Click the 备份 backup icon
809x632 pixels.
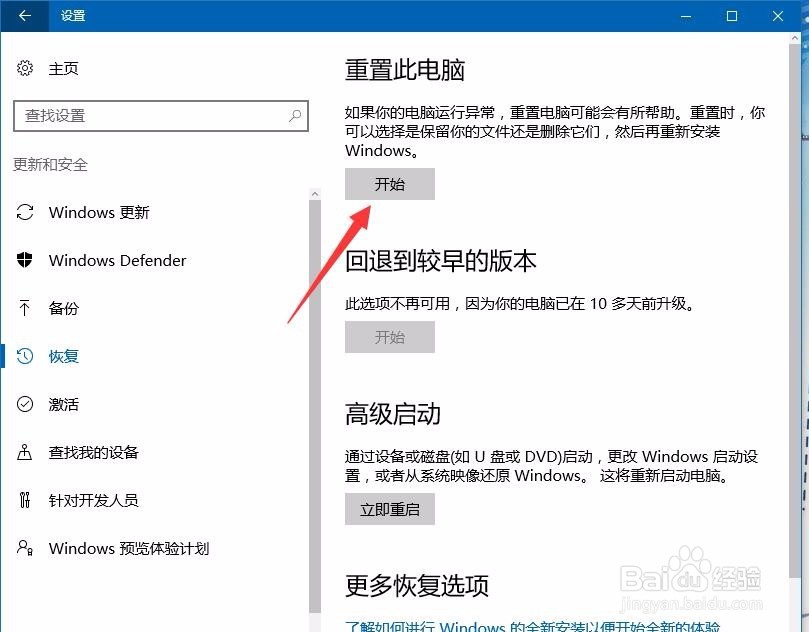pyautogui.click(x=25, y=308)
